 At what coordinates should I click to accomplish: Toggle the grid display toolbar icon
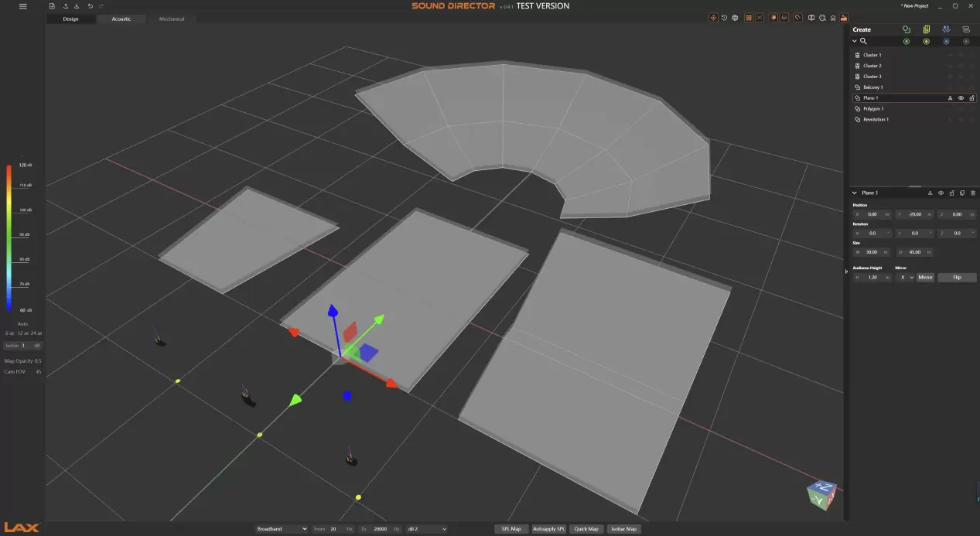click(x=748, y=18)
